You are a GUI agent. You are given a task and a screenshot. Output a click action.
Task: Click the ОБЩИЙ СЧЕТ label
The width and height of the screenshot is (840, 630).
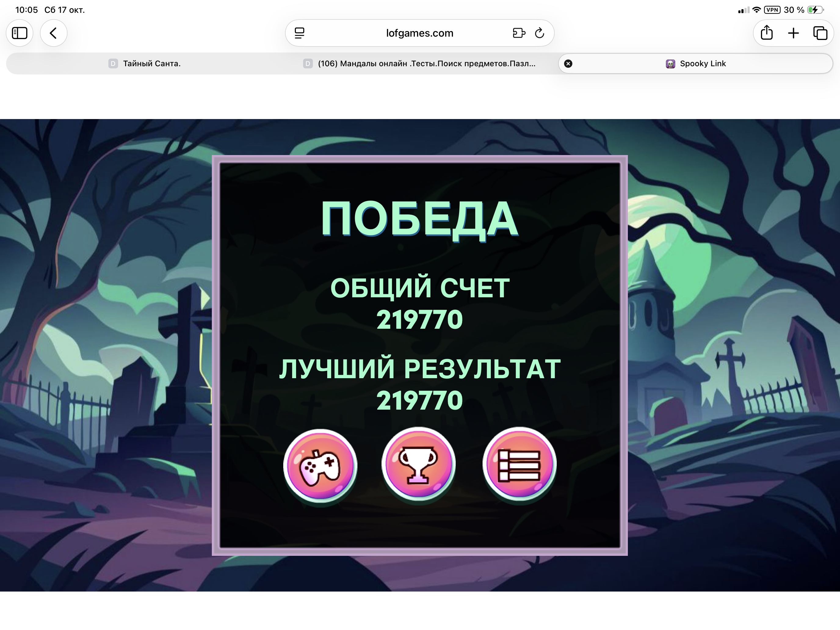click(x=420, y=288)
